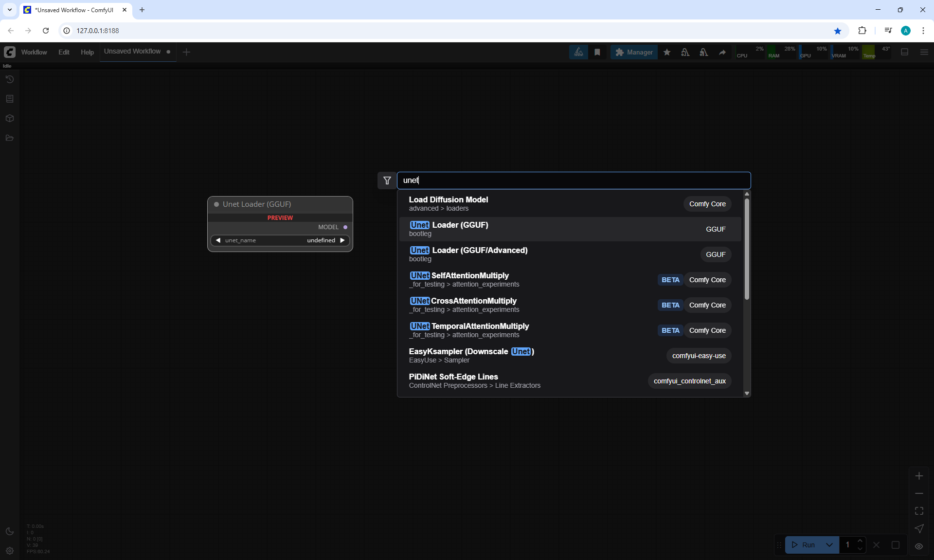Select UNetCrossAttentionMultiply result
The image size is (934, 560).
pos(570,305)
